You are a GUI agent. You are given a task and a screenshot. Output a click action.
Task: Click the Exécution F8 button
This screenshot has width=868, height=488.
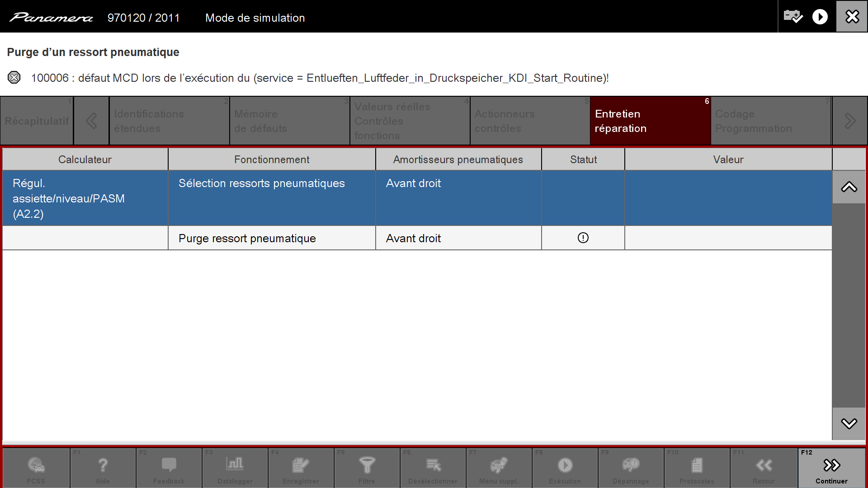coord(565,468)
